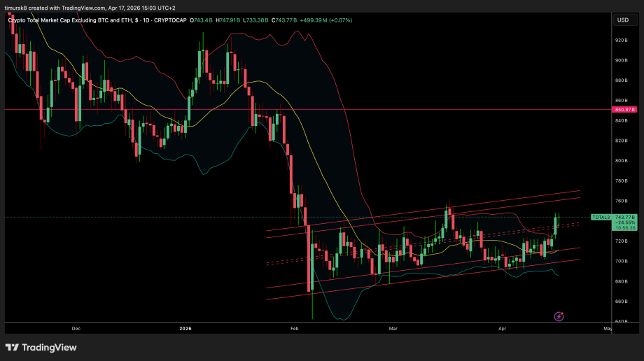Click the high value H747.91 B
The height and width of the screenshot is (361, 644).
point(227,20)
